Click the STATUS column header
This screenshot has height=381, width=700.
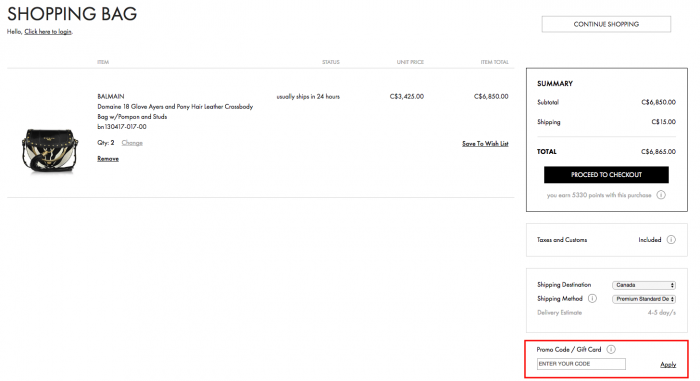[331, 62]
